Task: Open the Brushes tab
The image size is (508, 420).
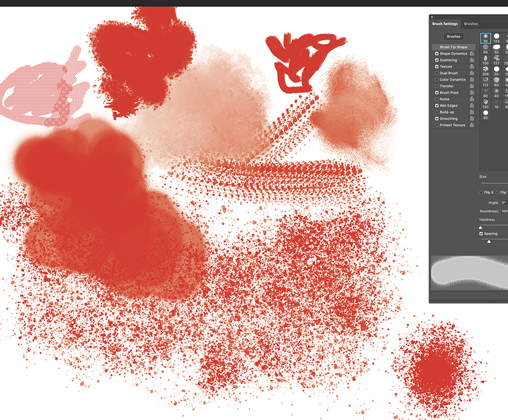Action: click(x=471, y=24)
